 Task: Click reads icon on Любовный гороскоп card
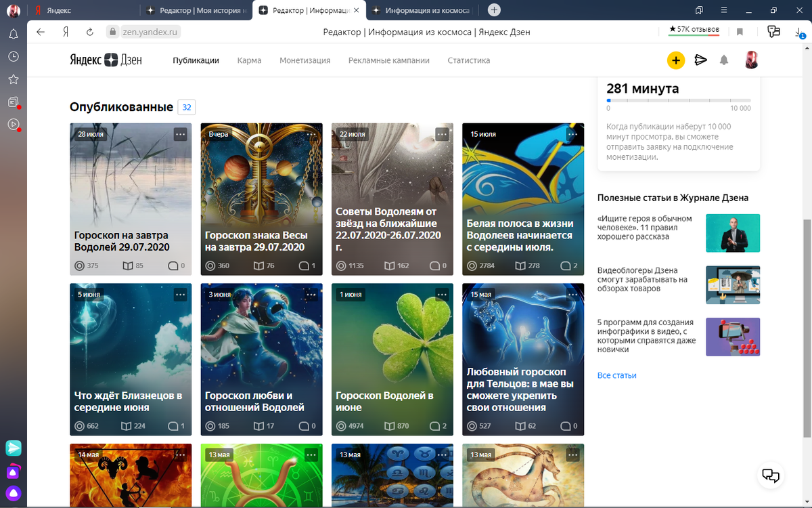tap(520, 426)
